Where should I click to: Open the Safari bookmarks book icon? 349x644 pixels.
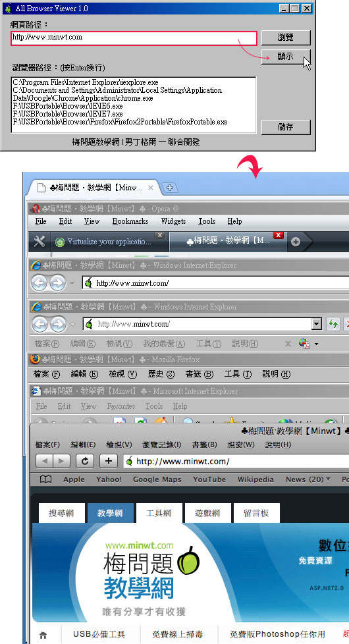(x=45, y=479)
